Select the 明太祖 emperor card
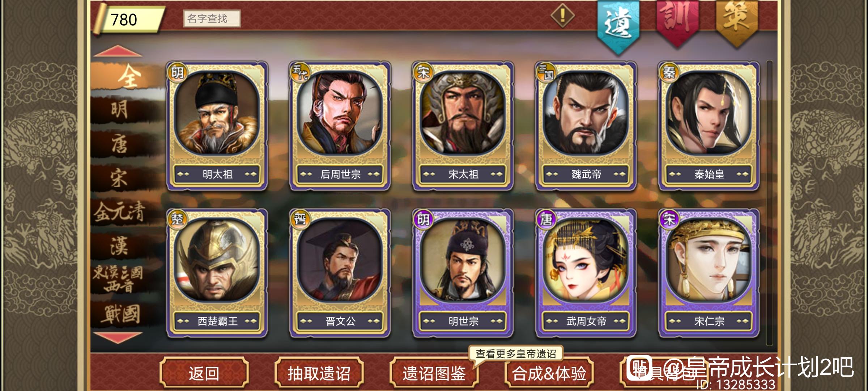The height and width of the screenshot is (391, 868). click(217, 126)
